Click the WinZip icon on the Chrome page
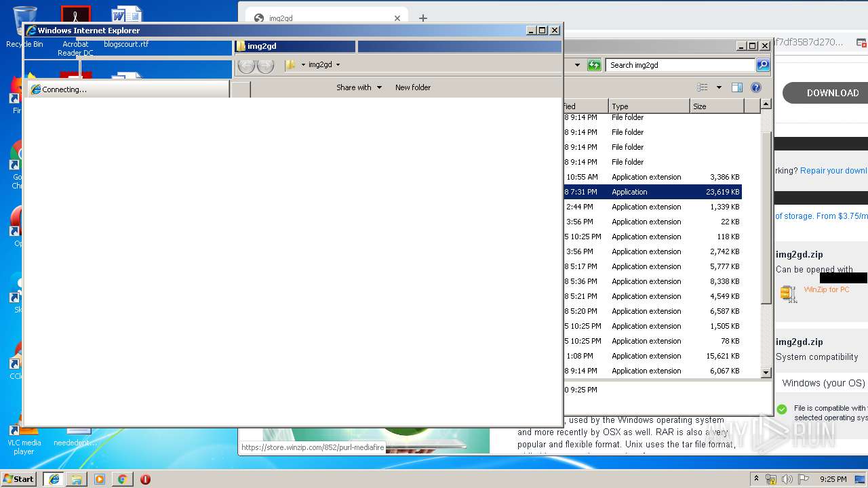868x488 pixels. (x=787, y=293)
